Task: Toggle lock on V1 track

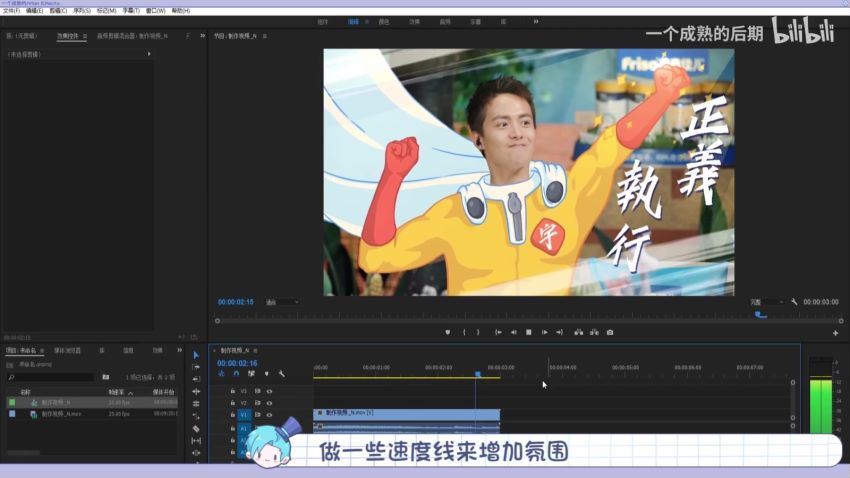Action: [233, 415]
